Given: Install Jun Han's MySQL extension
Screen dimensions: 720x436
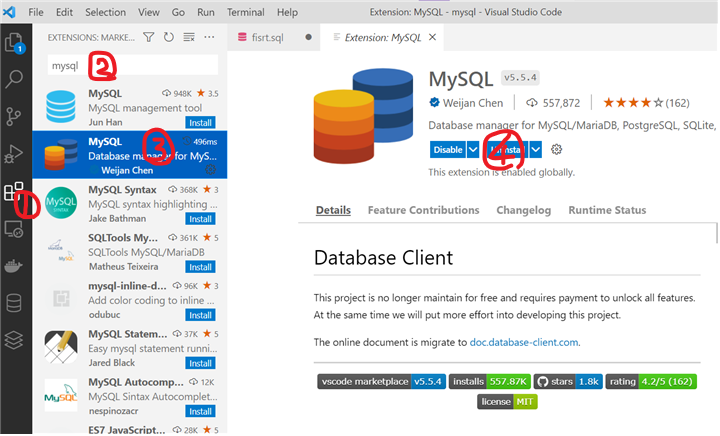Looking at the screenshot, I should (x=201, y=123).
